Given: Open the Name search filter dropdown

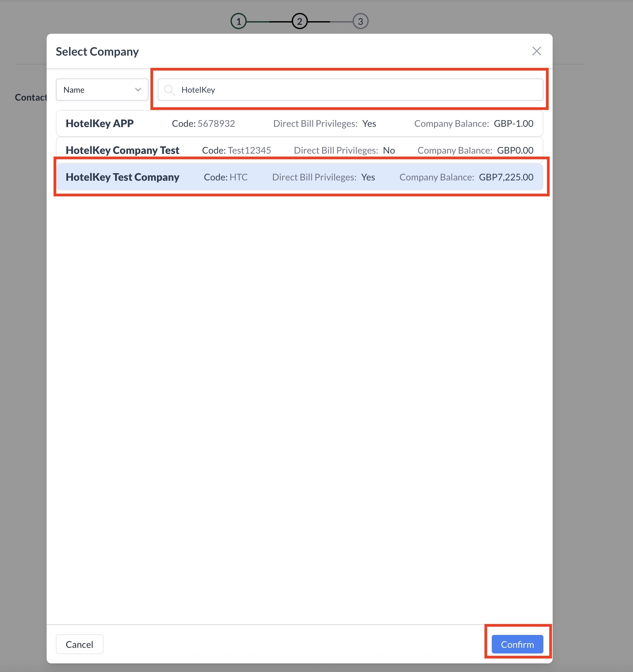Looking at the screenshot, I should tap(102, 90).
